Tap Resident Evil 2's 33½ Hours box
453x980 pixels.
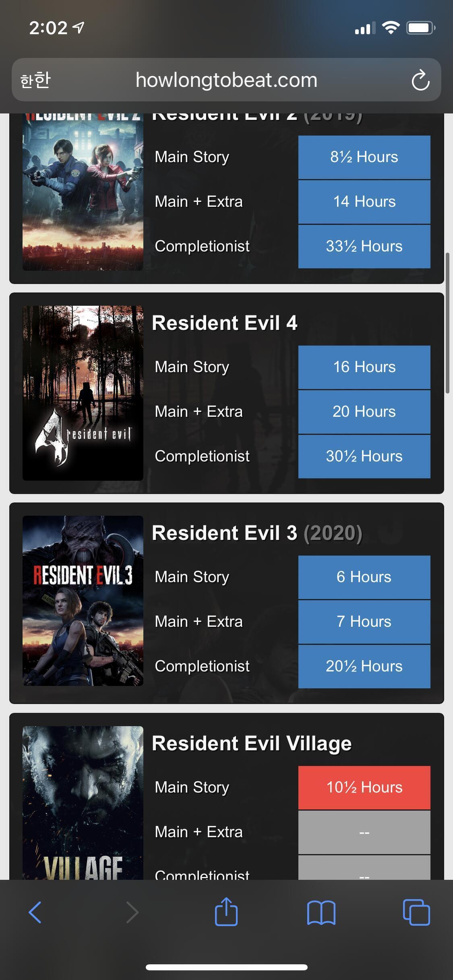click(x=364, y=246)
